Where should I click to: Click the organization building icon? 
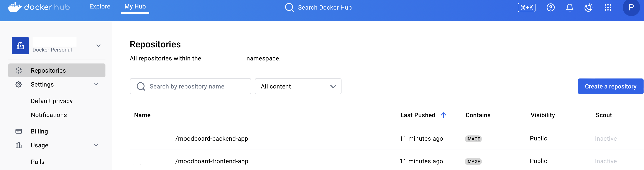20,46
